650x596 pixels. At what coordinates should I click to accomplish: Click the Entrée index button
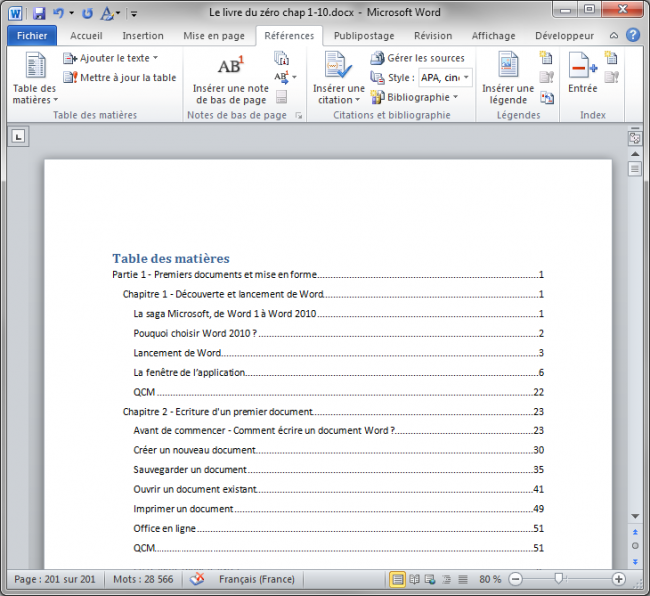pos(582,75)
